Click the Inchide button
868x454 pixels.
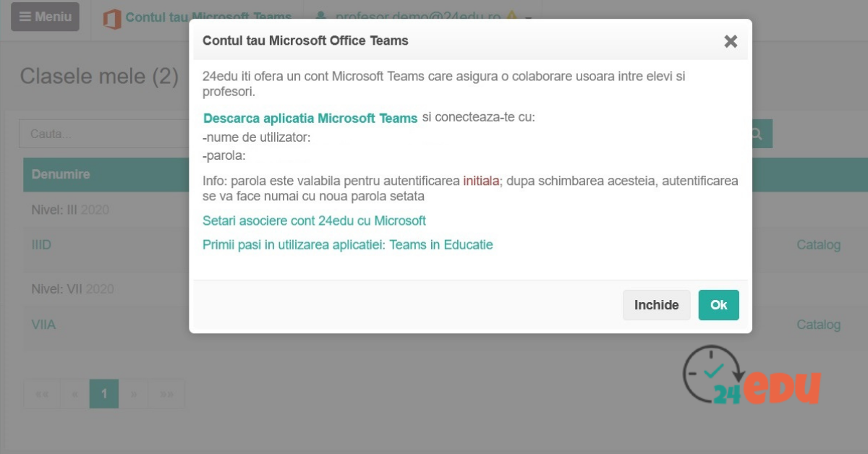tap(657, 305)
